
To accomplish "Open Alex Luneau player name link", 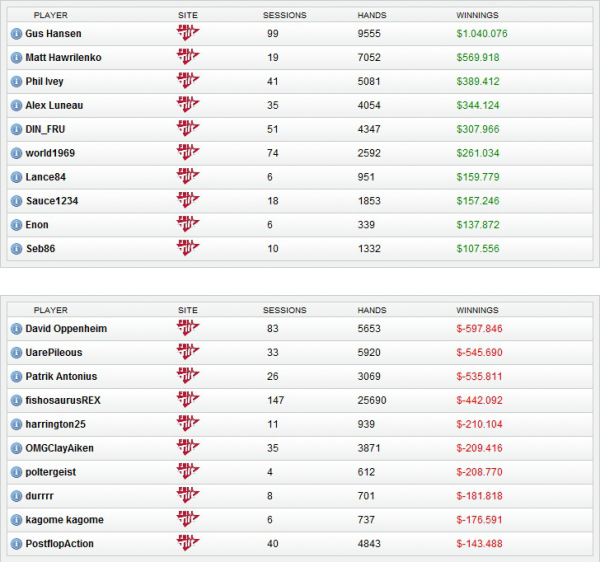I will coord(57,105).
